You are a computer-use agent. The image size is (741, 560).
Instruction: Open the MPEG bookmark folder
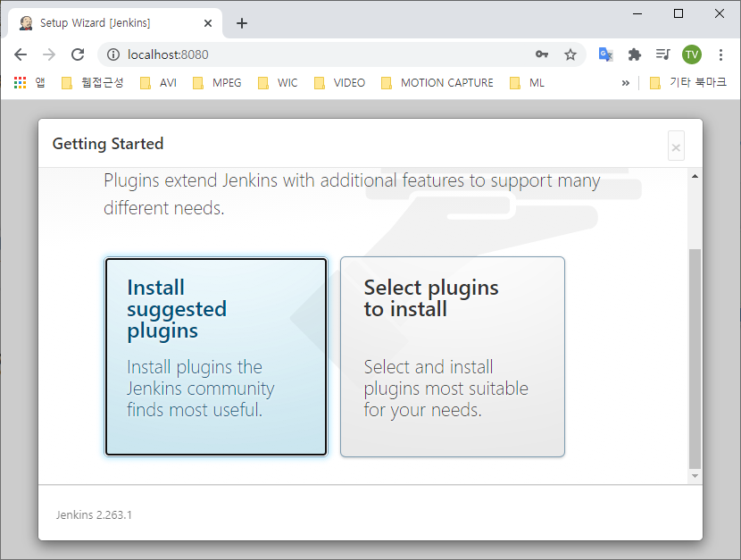coord(217,83)
